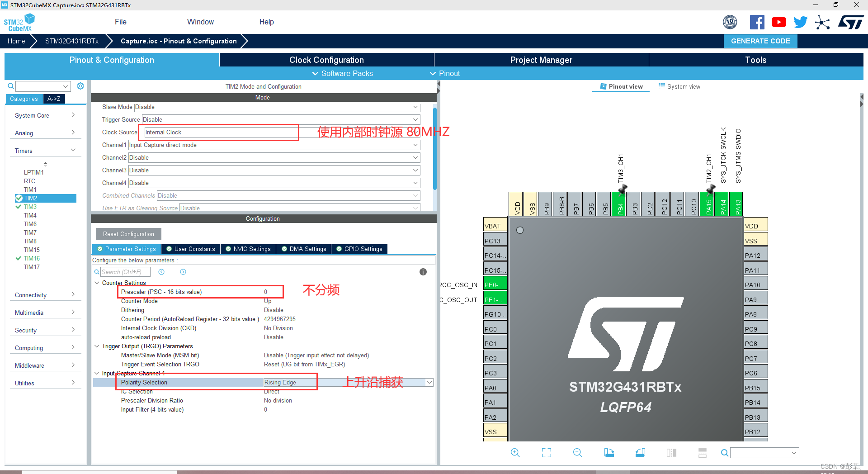The image size is (868, 474).
Task: Open the Channel4 dropdown
Action: coord(274,183)
